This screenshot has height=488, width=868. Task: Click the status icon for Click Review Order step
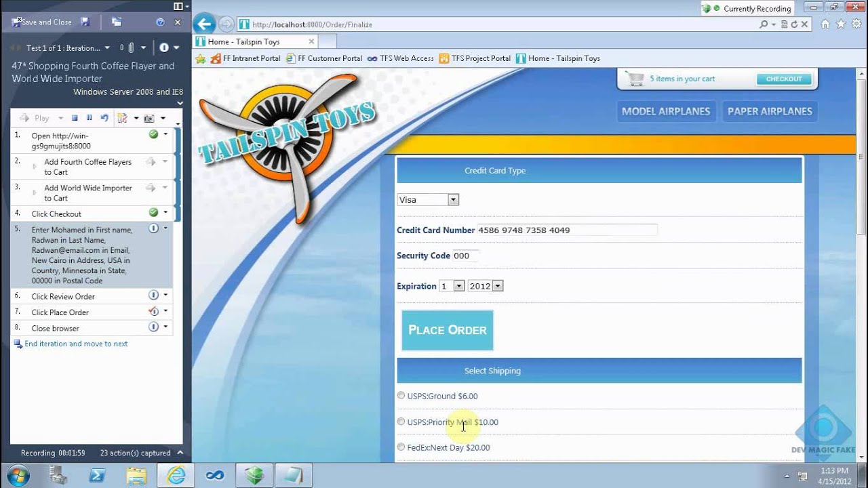[x=153, y=295]
